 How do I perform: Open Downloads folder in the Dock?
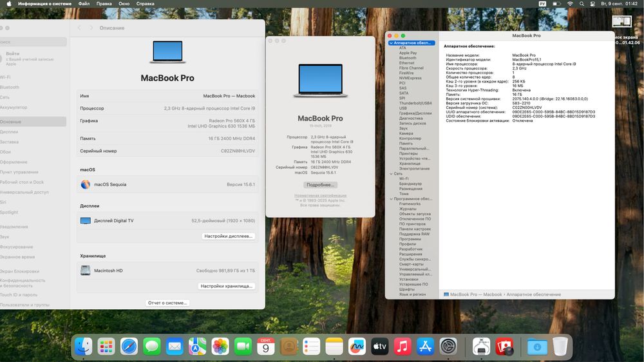point(537,347)
